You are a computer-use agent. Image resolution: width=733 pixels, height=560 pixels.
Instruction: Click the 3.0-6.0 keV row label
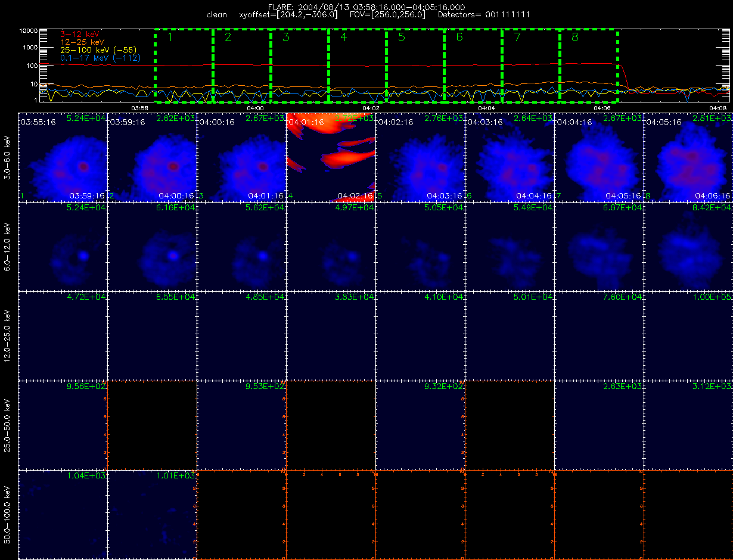[x=7, y=157]
